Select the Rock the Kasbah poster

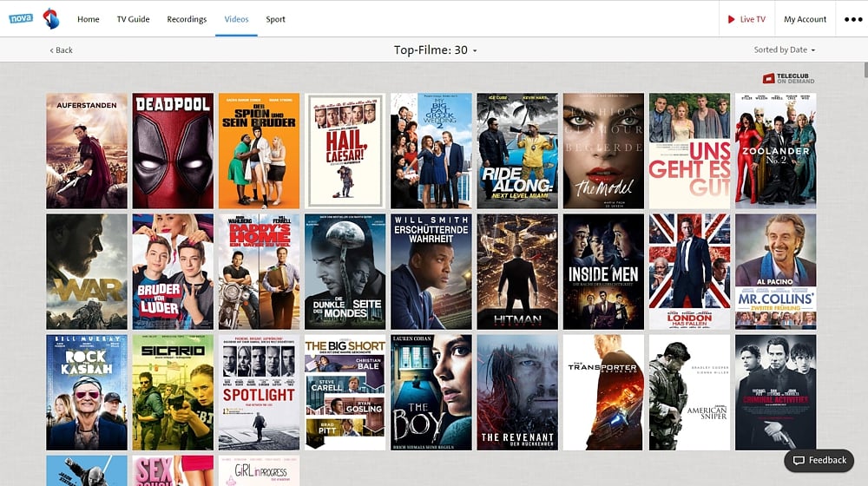coord(86,392)
